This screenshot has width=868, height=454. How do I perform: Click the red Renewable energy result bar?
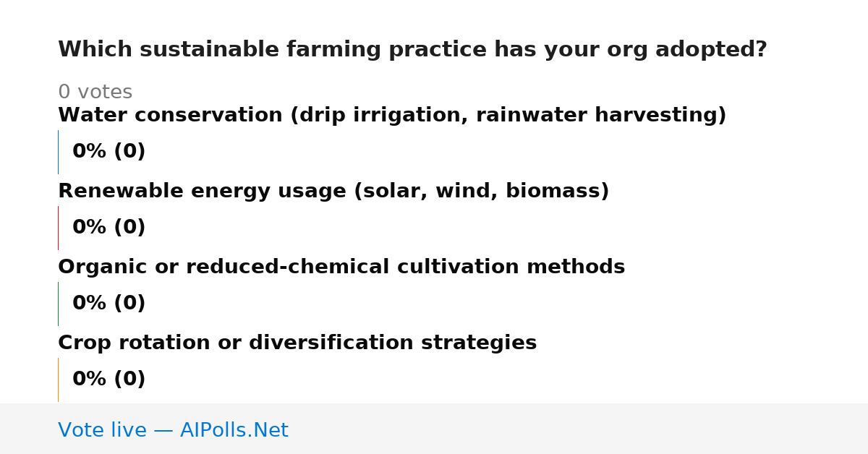(x=58, y=228)
